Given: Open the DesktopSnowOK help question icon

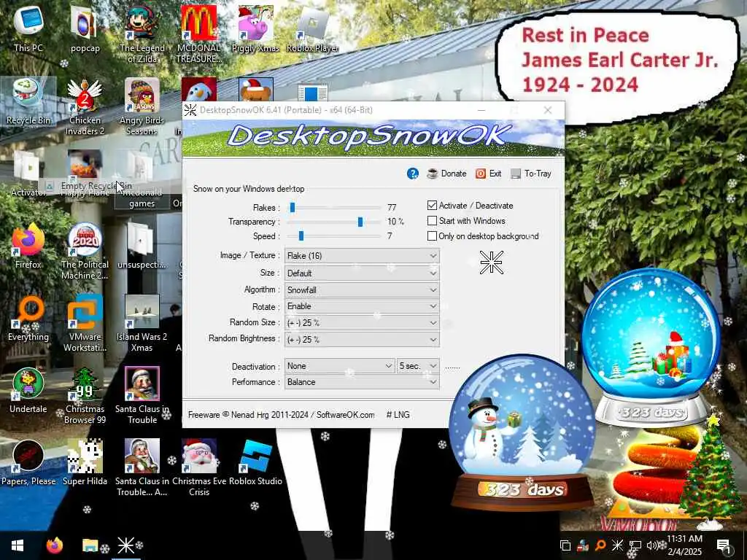Looking at the screenshot, I should point(413,174).
